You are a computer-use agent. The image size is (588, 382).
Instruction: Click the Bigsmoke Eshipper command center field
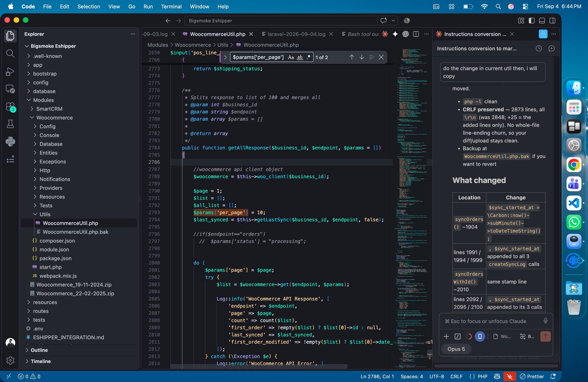pos(281,21)
